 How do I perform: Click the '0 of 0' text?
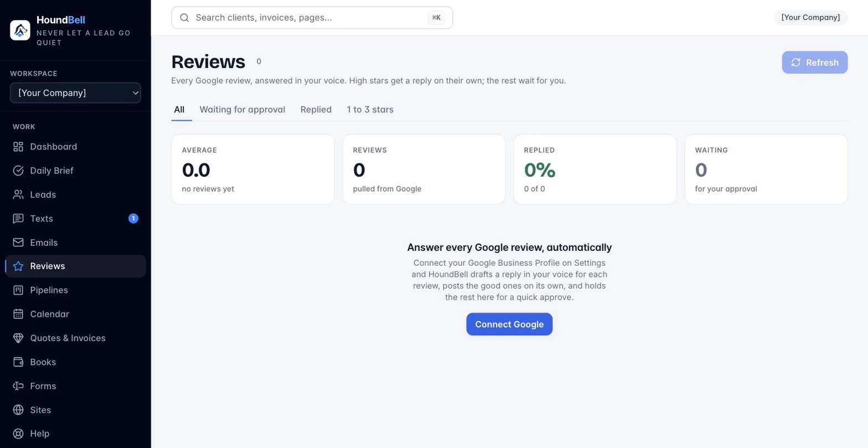pos(535,189)
